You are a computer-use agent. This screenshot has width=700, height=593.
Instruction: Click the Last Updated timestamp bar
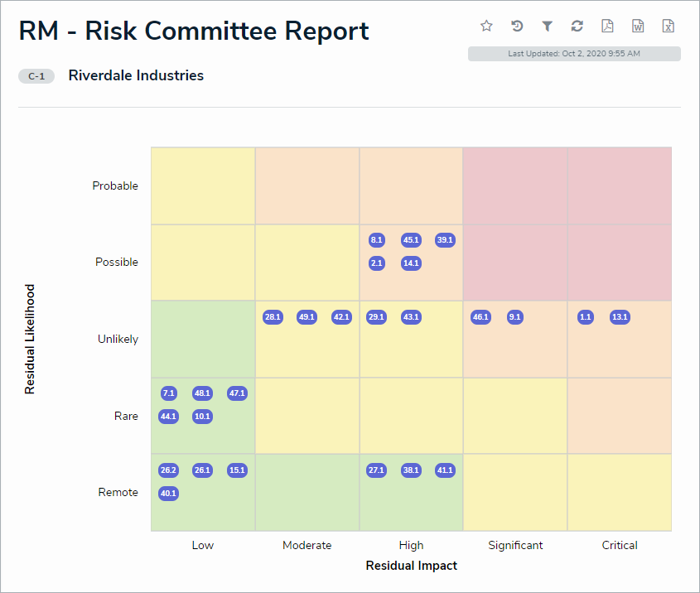pyautogui.click(x=574, y=54)
